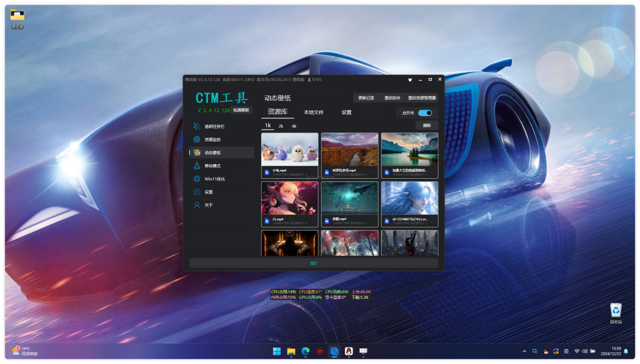Turn off the 总开关 toggle switch
Image resolution: width=640 pixels, height=364 pixels.
[425, 113]
